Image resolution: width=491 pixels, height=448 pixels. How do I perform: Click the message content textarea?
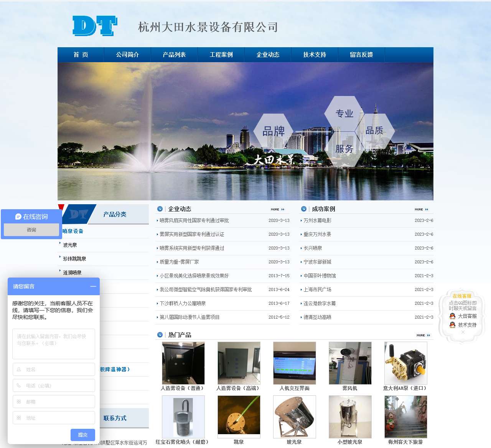[x=53, y=344]
